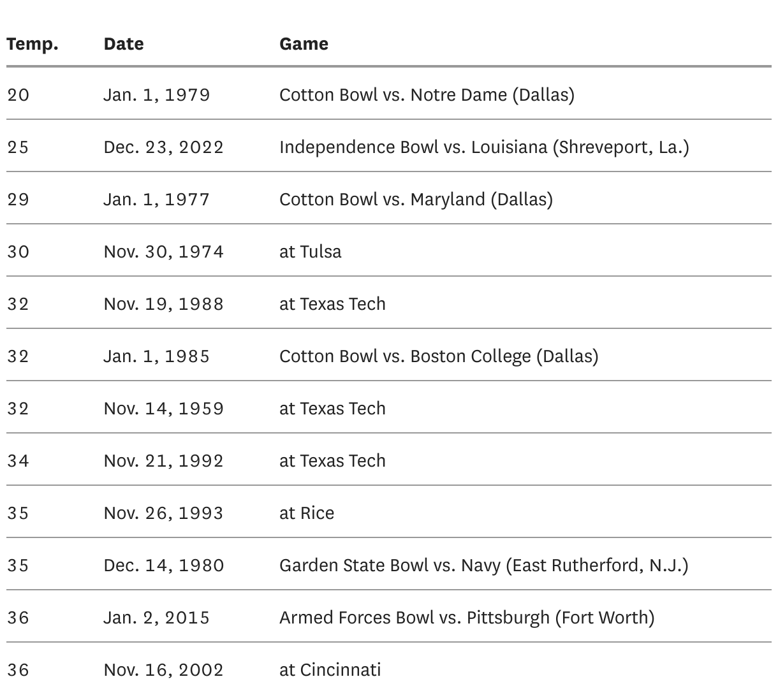Image resolution: width=778 pixels, height=700 pixels.
Task: Click the Temp. column header
Action: click(x=33, y=44)
